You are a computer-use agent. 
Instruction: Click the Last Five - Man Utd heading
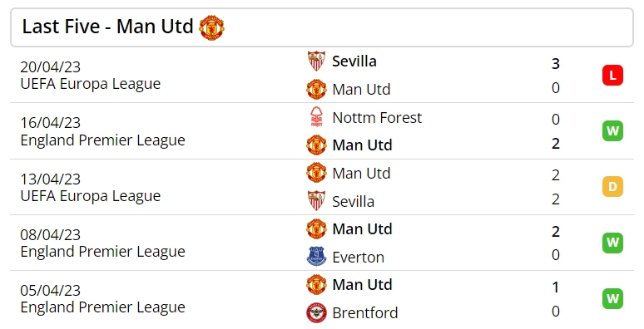pyautogui.click(x=107, y=27)
